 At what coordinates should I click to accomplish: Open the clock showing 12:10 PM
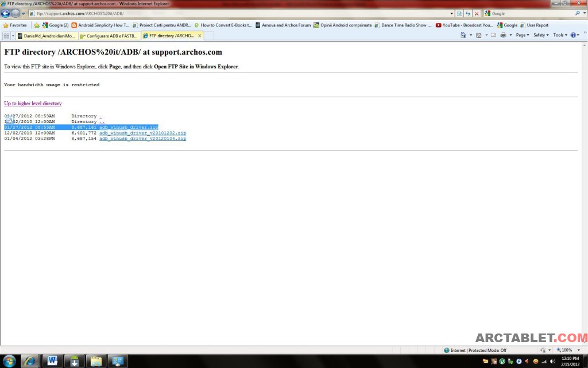coord(570,361)
